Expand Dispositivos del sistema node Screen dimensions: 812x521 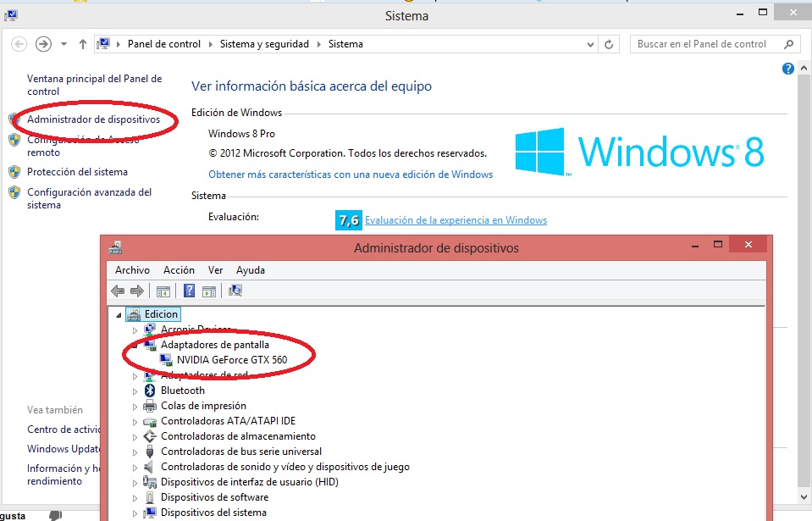[135, 513]
